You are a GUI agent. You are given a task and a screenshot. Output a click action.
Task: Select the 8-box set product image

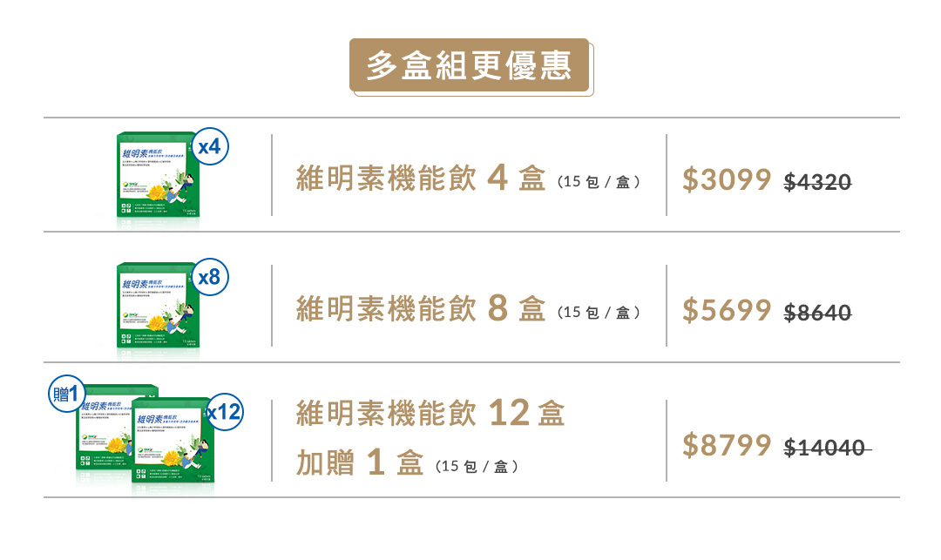157,307
